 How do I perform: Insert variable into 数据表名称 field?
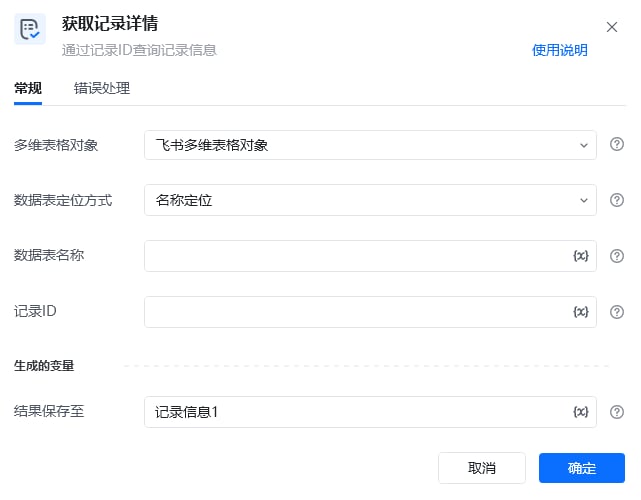tap(580, 256)
